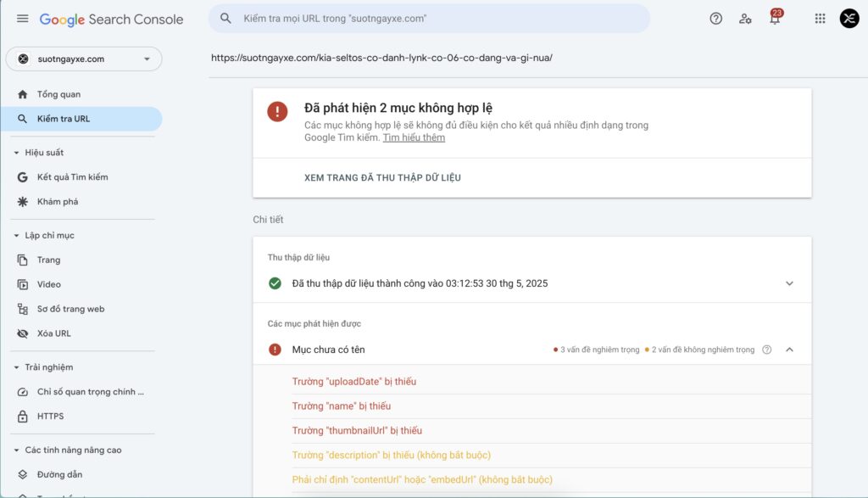Collapse the Hiệu suất sidebar section
868x498 pixels.
point(16,153)
